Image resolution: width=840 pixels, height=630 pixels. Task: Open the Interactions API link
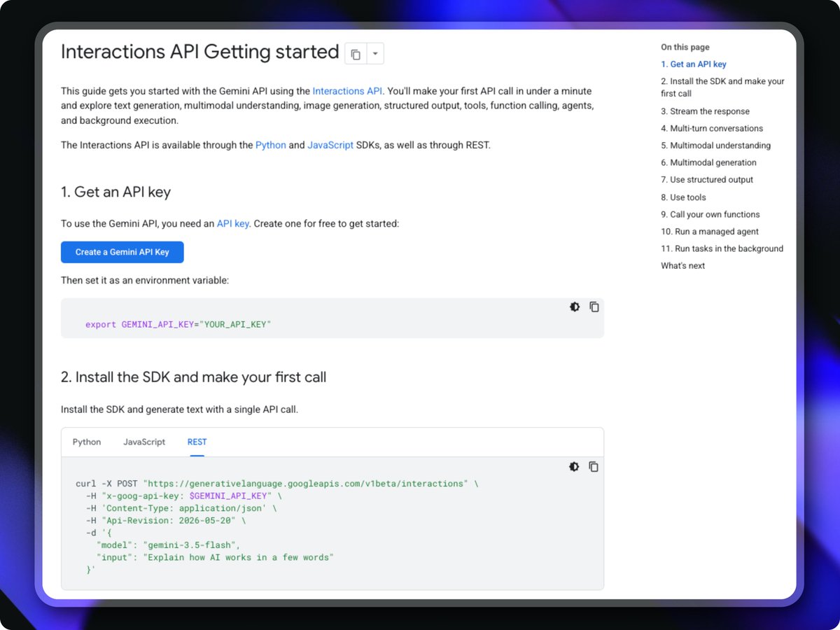pyautogui.click(x=347, y=91)
